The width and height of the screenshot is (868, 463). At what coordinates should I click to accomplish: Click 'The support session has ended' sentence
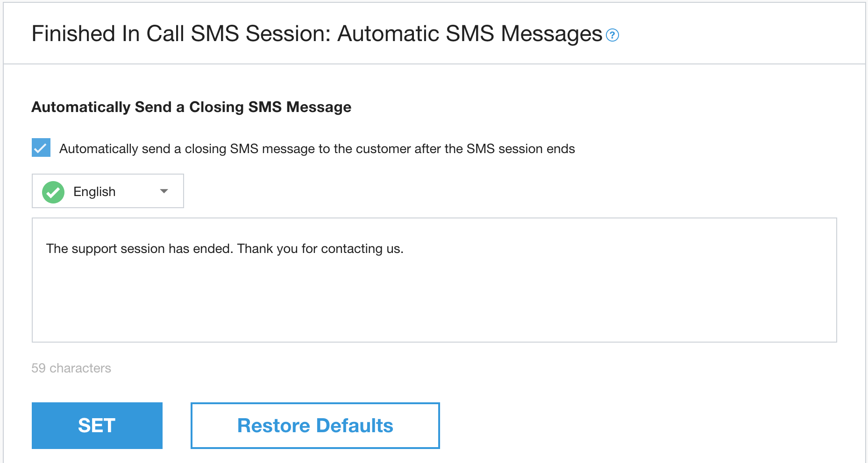click(x=139, y=249)
